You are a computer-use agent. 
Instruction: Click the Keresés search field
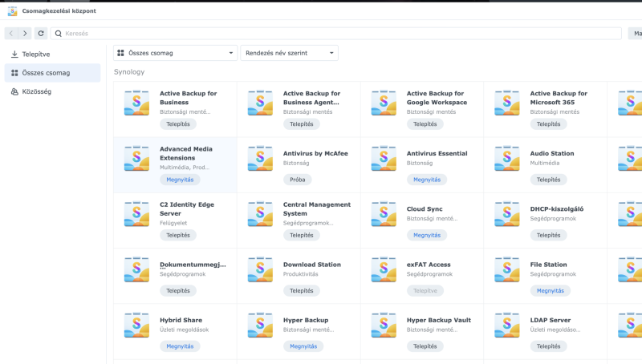[335, 34]
